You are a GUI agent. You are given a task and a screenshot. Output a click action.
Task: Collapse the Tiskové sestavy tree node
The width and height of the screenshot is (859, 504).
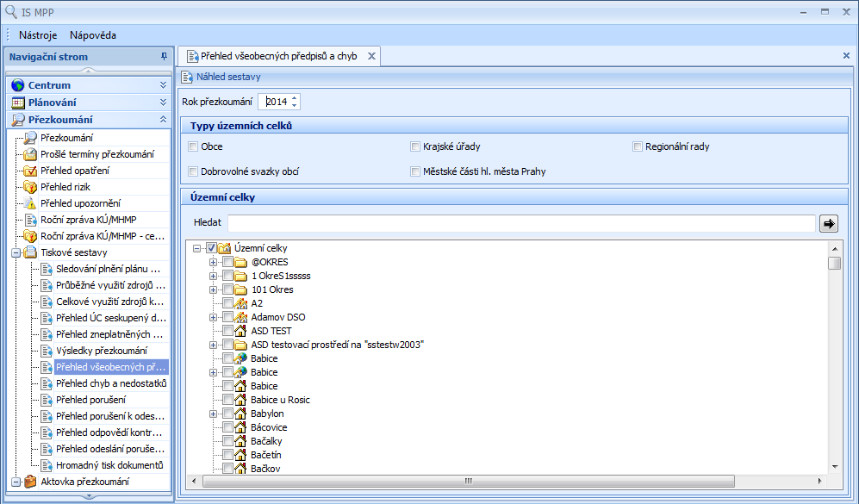[x=16, y=252]
